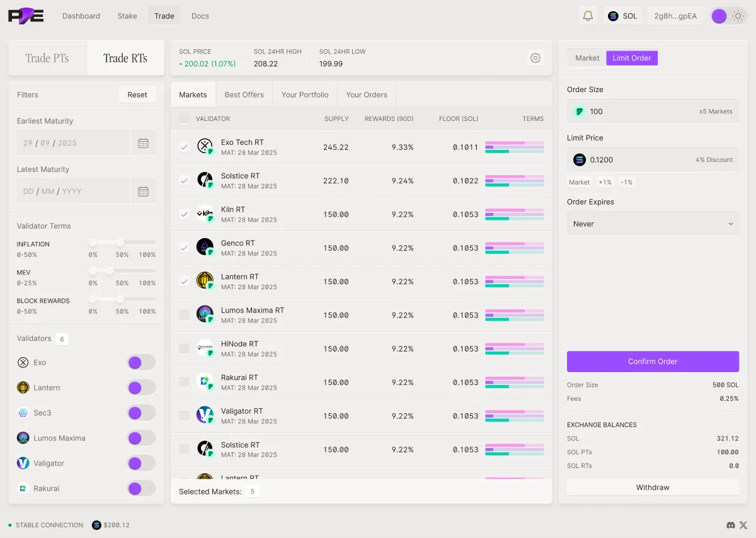Viewport: 756px width, 538px height.
Task: Open the Latest Maturity calendar picker
Action: (143, 192)
